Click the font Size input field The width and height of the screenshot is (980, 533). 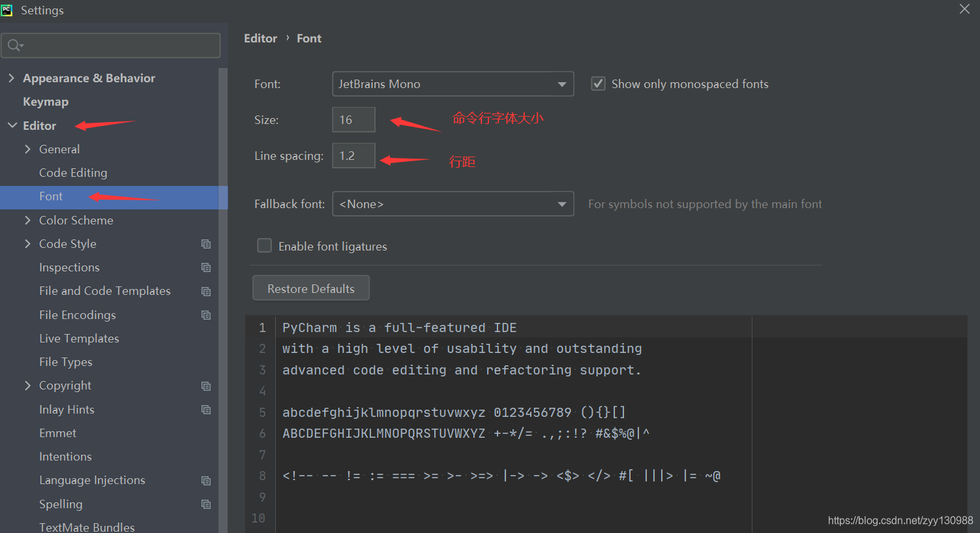[353, 120]
